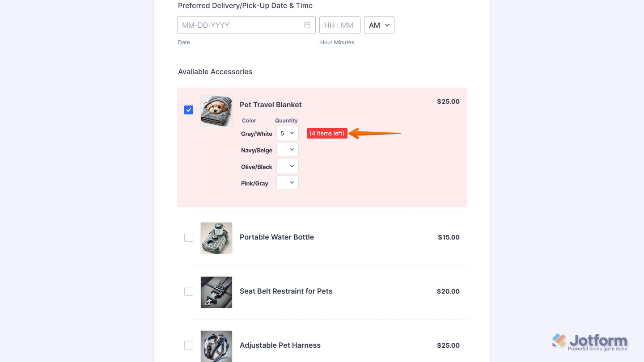Uncheck the Pet Travel Blanket checkbox
The image size is (644, 362).
(189, 110)
